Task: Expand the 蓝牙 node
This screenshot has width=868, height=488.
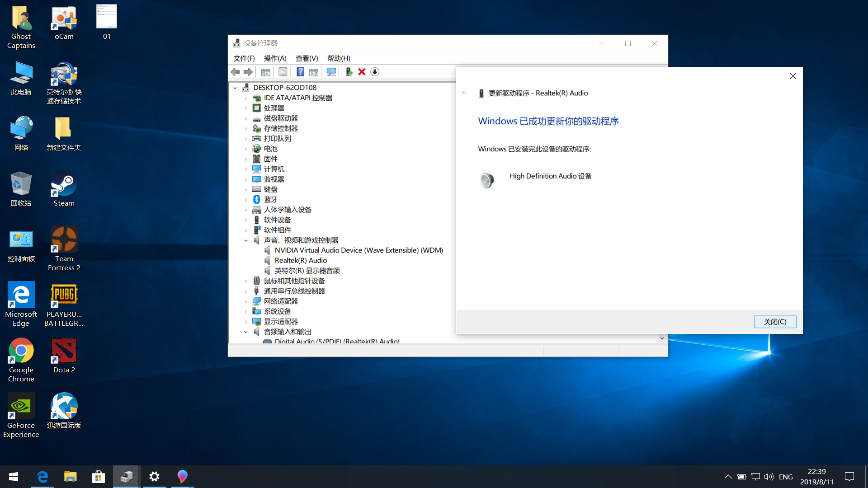Action: tap(246, 200)
